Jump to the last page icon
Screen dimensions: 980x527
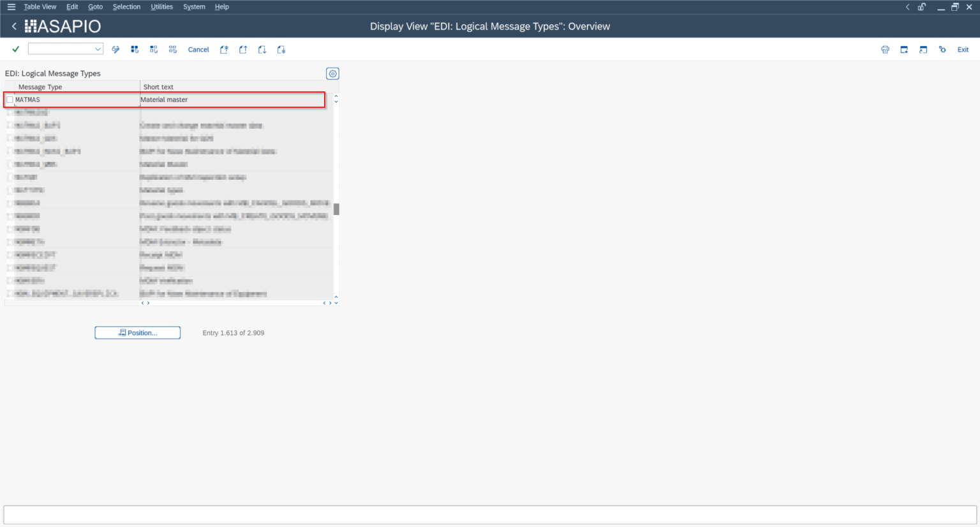tap(281, 49)
